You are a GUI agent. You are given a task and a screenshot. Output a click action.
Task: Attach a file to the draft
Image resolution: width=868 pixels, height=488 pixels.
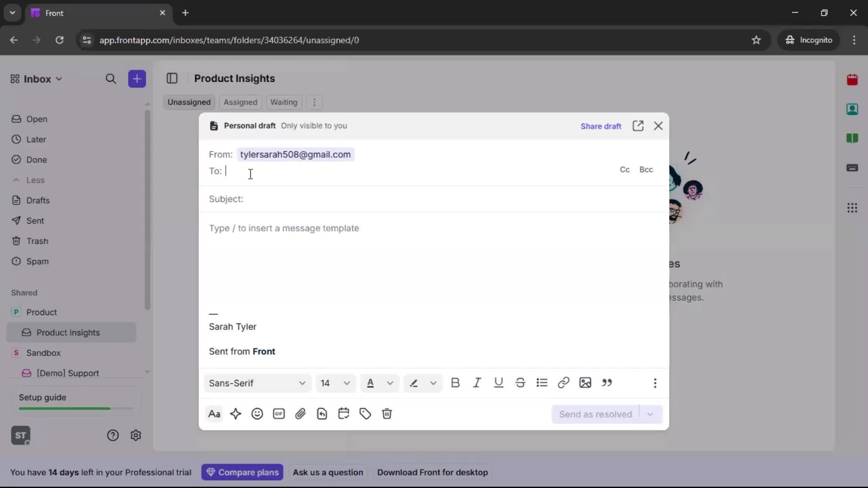click(x=301, y=414)
